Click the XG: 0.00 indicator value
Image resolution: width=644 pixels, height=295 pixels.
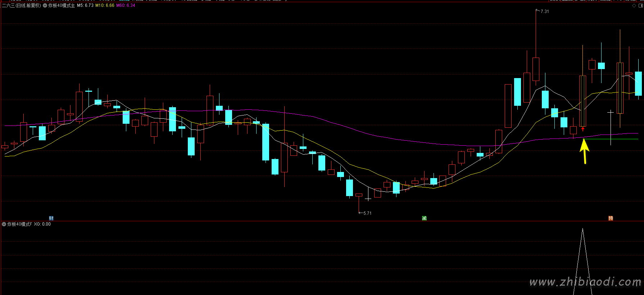coord(42,224)
